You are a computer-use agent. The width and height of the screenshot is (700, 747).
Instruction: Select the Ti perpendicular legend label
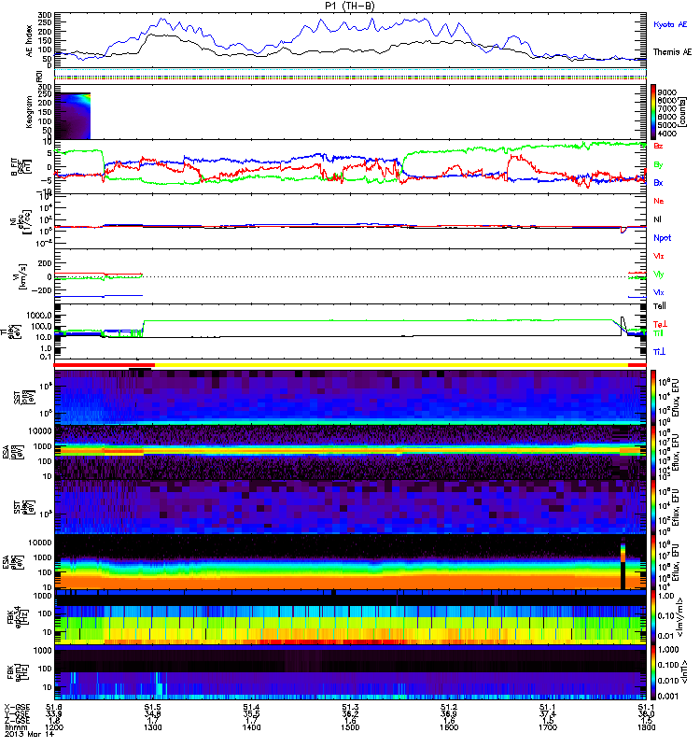click(x=660, y=352)
